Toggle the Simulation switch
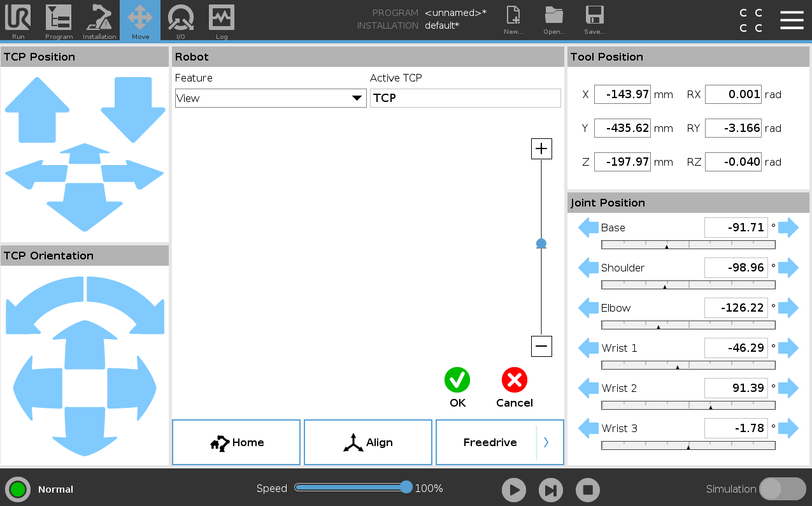 782,489
